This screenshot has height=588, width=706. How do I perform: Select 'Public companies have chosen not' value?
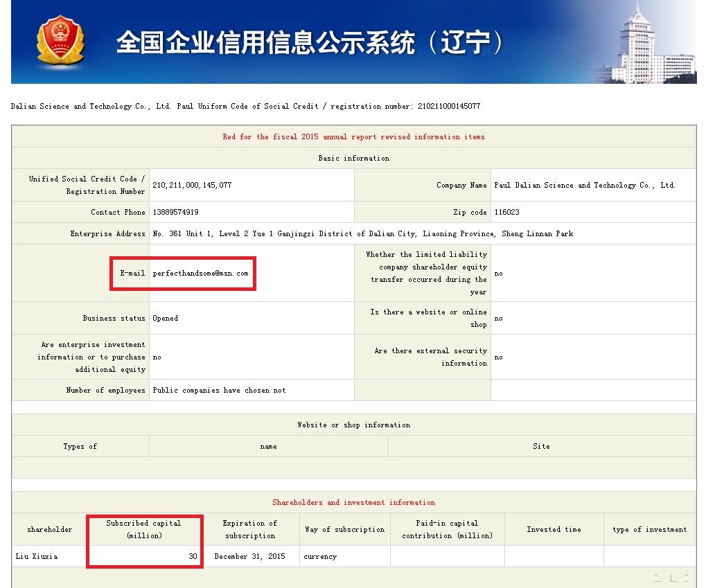219,391
